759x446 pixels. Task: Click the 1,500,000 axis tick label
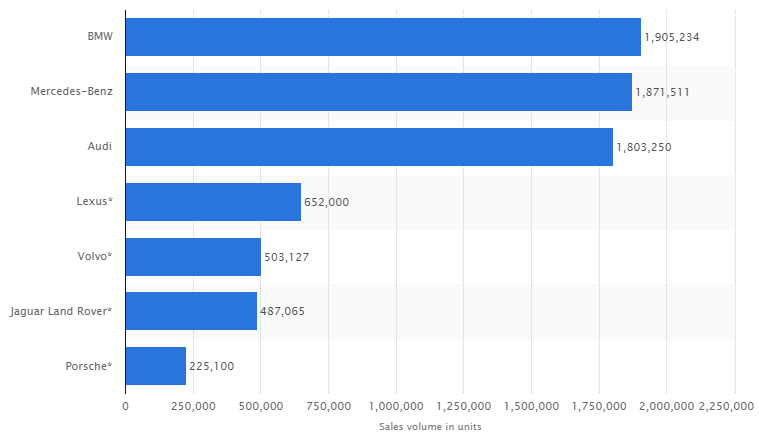(531, 406)
